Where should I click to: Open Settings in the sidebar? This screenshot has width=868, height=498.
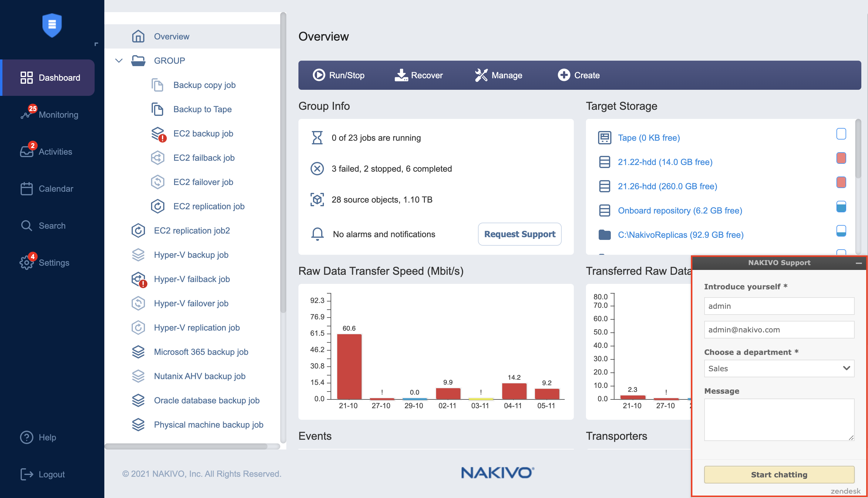point(45,262)
